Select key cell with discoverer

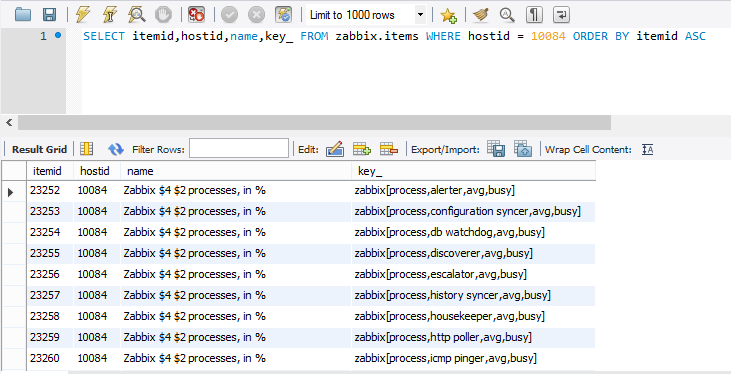(473, 253)
